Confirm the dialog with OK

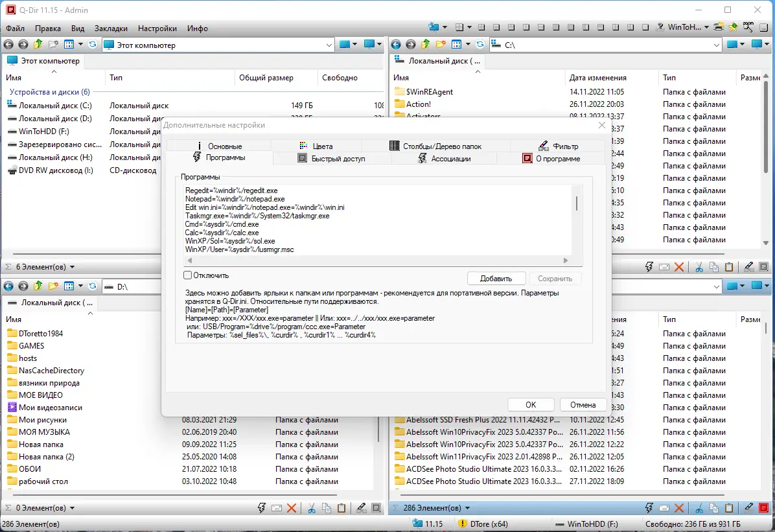coord(530,404)
